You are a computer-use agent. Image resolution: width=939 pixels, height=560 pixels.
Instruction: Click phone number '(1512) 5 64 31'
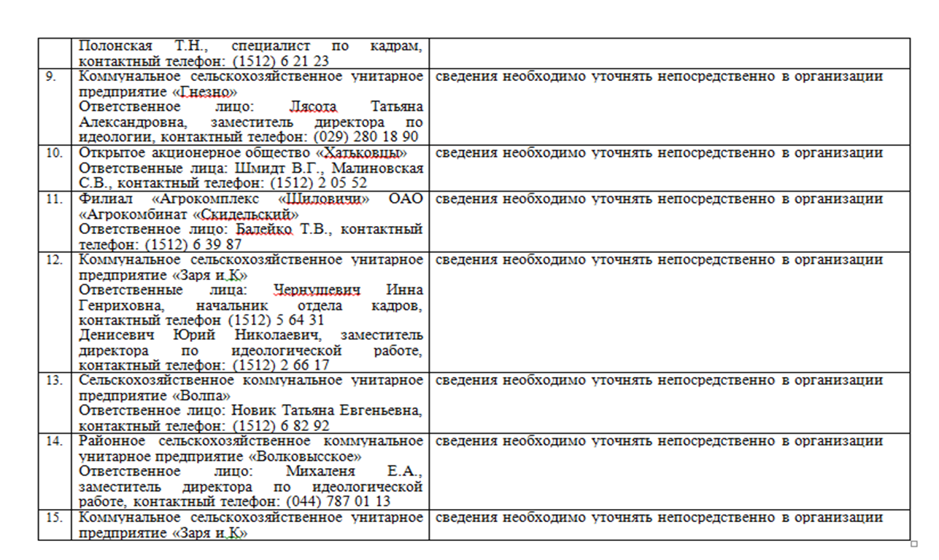coord(277,320)
